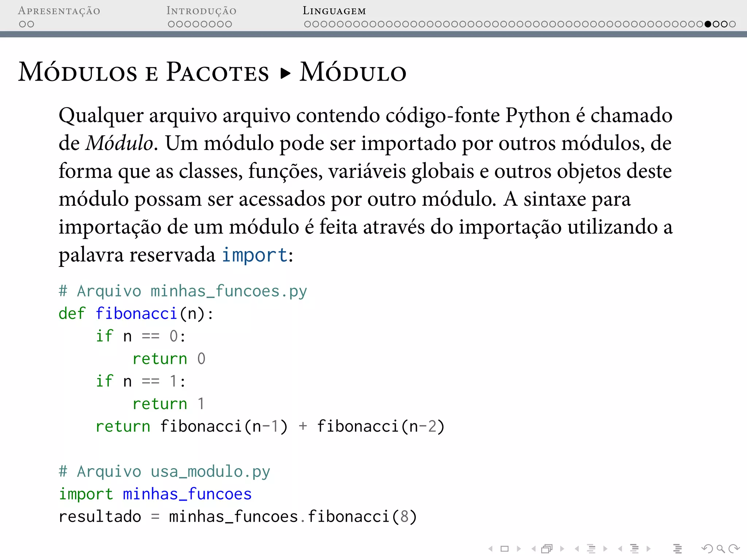Open the Linguagem section in header

tap(334, 11)
